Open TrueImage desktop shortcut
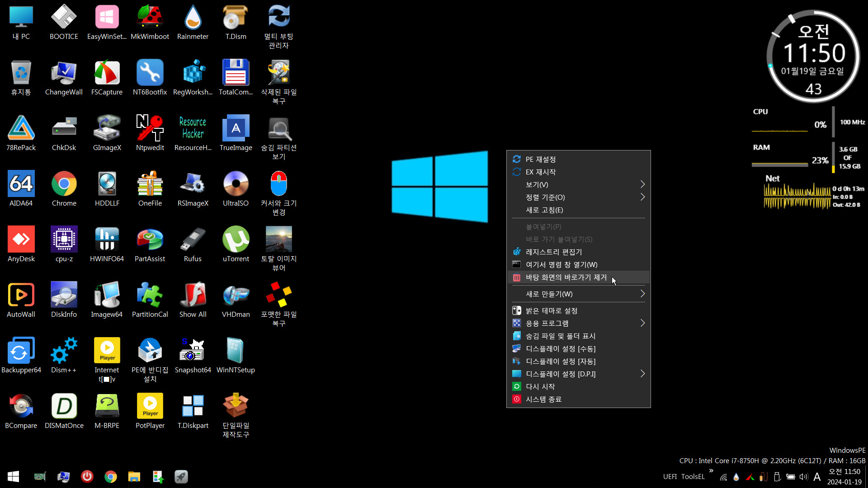The width and height of the screenshot is (868, 488). (236, 133)
